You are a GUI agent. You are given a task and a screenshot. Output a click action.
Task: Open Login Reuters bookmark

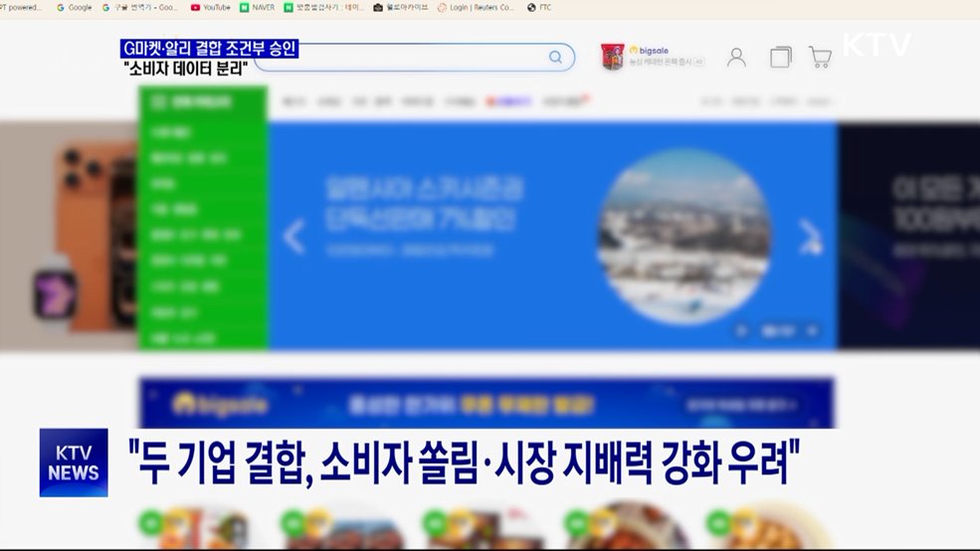[476, 7]
